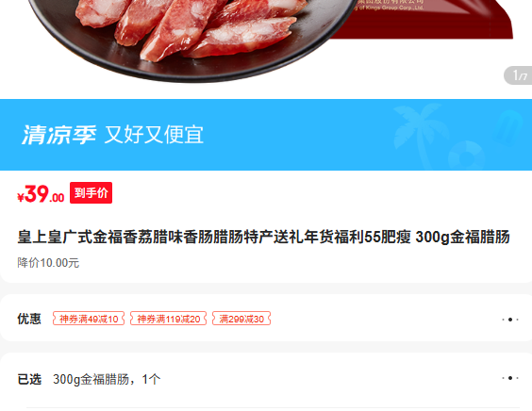532x411 pixels.
Task: Click the ¥39.00 price
Action: [x=41, y=194]
